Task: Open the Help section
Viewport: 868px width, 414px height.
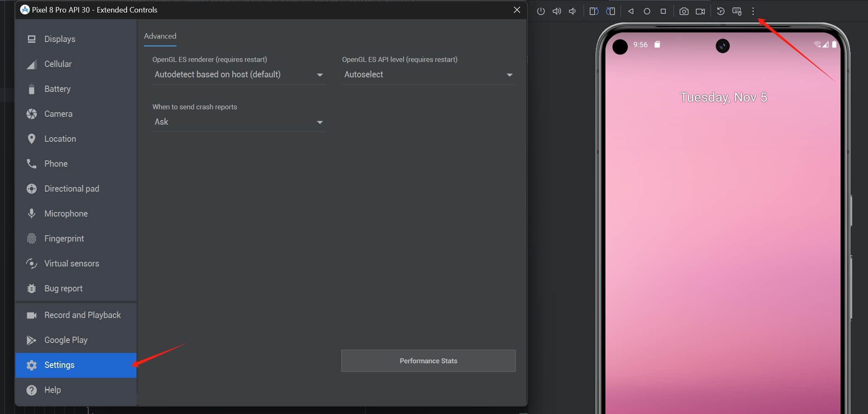Action: [x=52, y=390]
